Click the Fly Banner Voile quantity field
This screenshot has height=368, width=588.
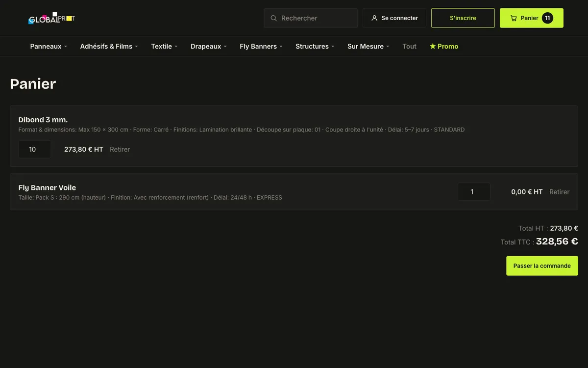pos(474,192)
